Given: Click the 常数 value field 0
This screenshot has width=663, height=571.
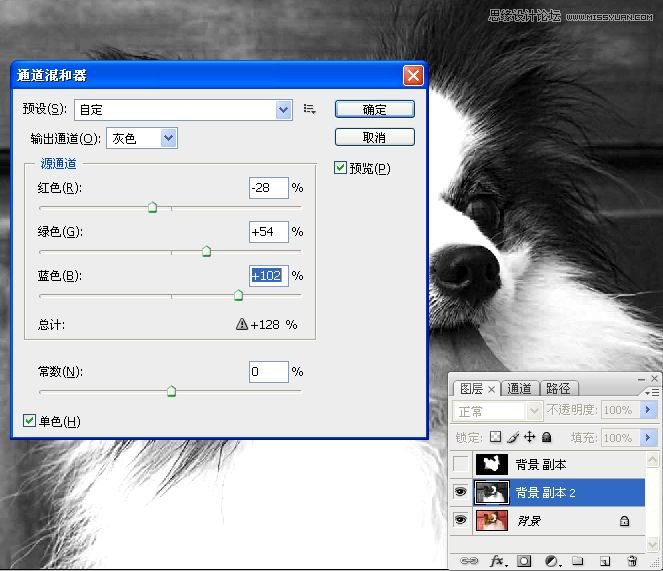Looking at the screenshot, I should [x=269, y=372].
